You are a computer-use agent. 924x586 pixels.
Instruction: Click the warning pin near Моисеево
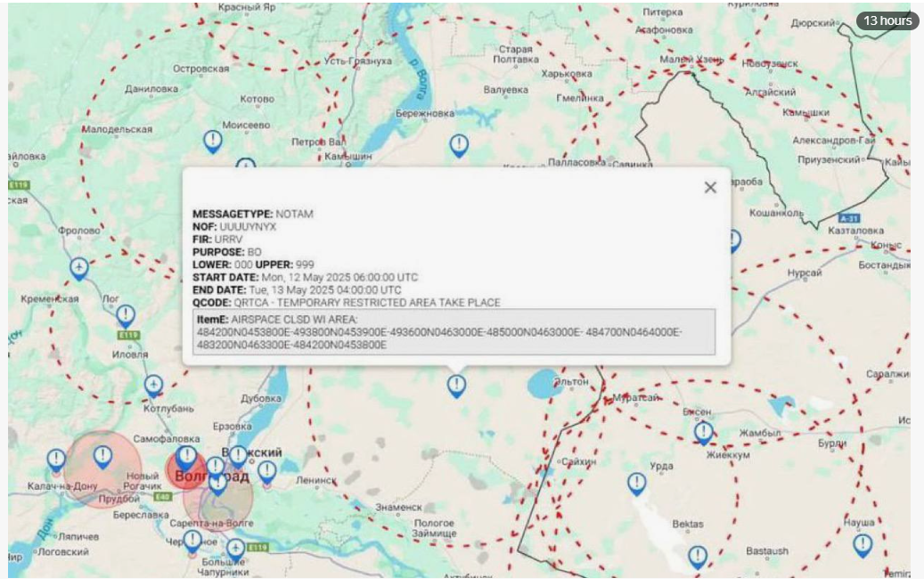(x=213, y=142)
